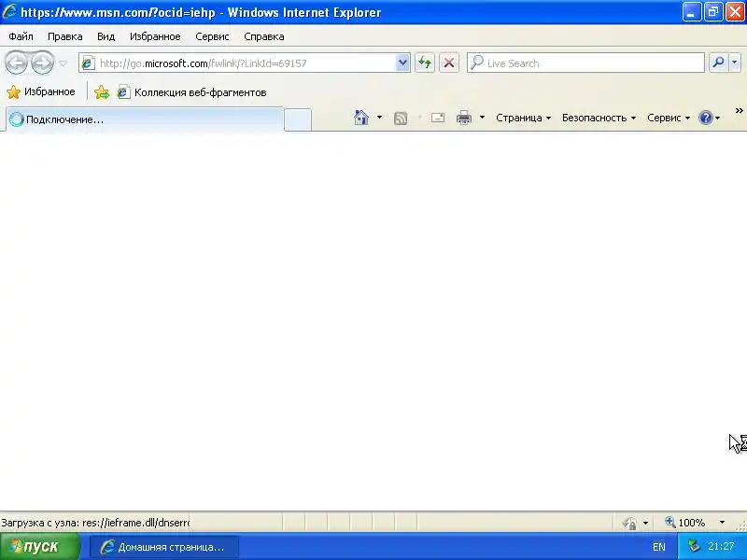The width and height of the screenshot is (747, 560).
Task: Open the Правка menu
Action: 64,36
